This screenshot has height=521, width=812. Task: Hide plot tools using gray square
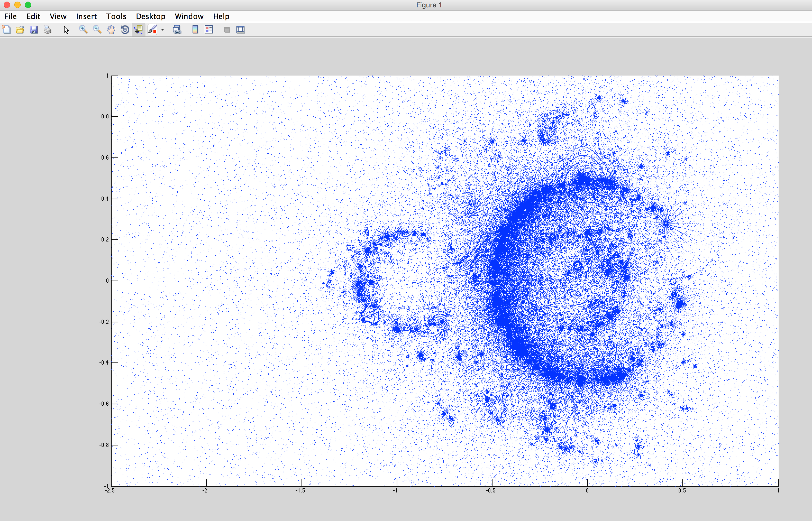click(227, 30)
